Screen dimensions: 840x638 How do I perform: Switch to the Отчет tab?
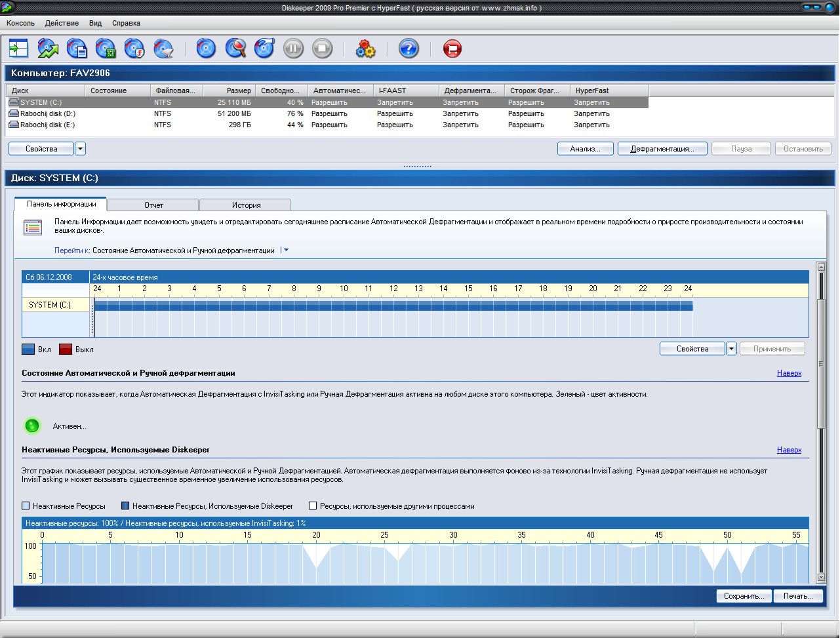point(153,205)
